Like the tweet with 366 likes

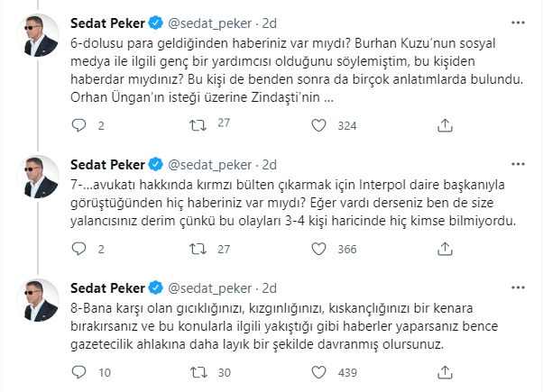[x=318, y=249]
